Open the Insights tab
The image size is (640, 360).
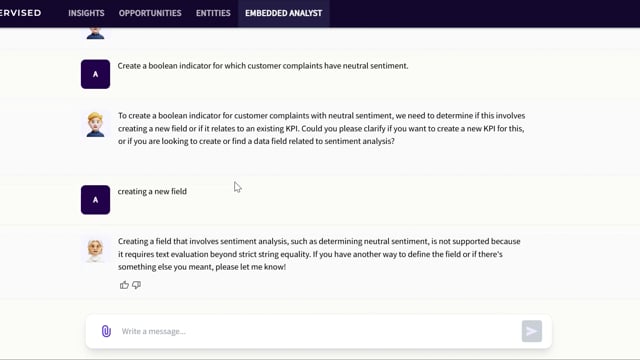tap(86, 13)
